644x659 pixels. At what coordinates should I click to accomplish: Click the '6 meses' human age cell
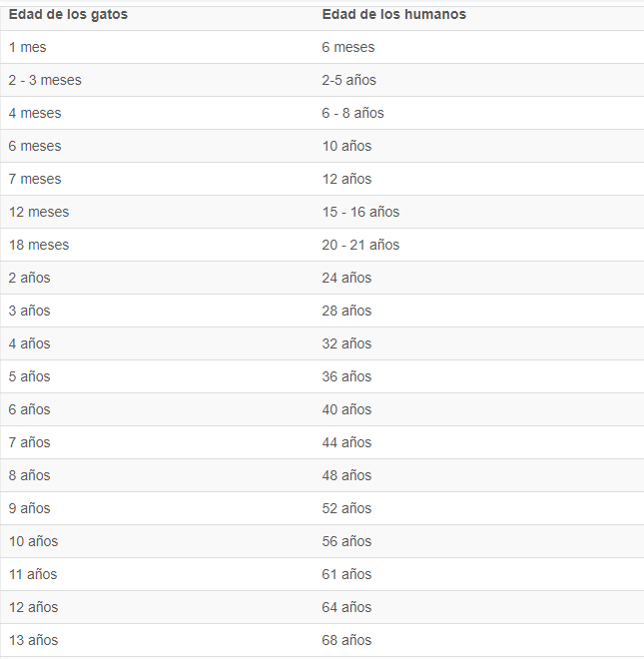(348, 47)
